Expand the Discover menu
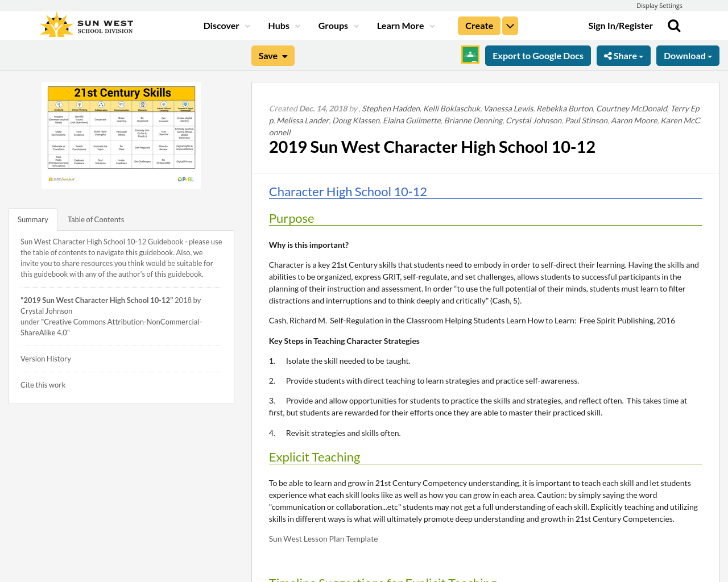Screen dimensions: 728x582 pyautogui.click(x=224, y=25)
